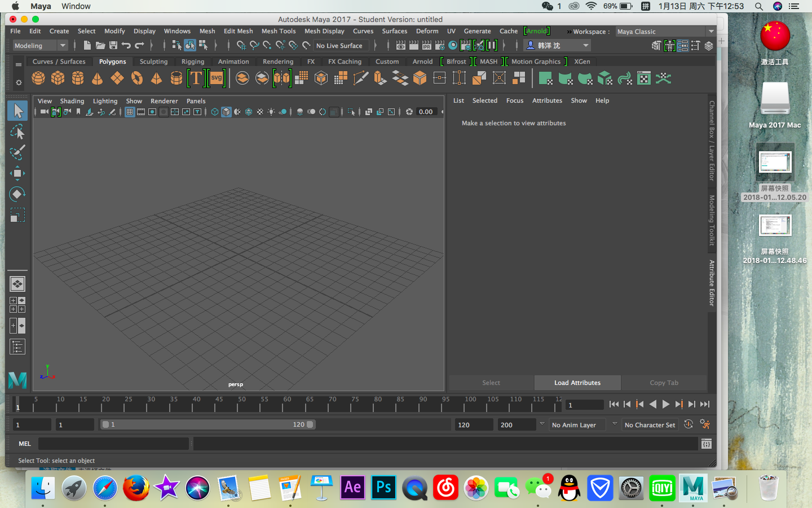Click the Open Scene folder icon

click(100, 45)
